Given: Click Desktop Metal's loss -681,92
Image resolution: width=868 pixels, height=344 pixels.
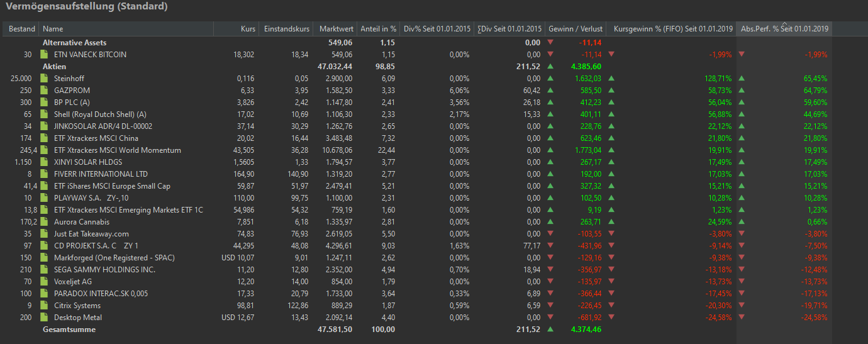Looking at the screenshot, I should click(589, 318).
